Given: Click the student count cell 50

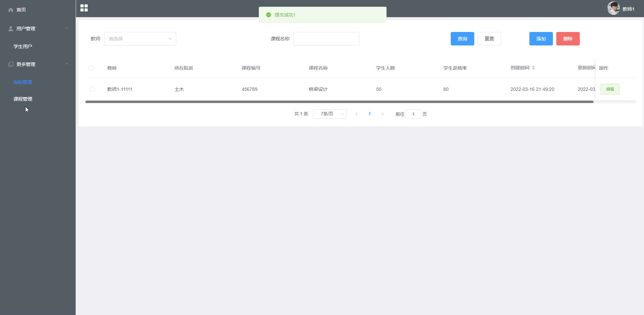Looking at the screenshot, I should 379,89.
